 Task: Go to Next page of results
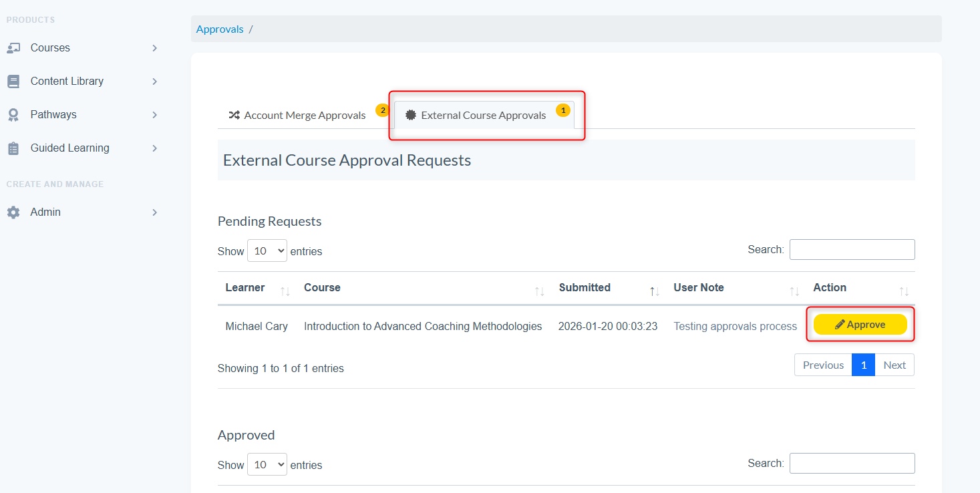894,365
